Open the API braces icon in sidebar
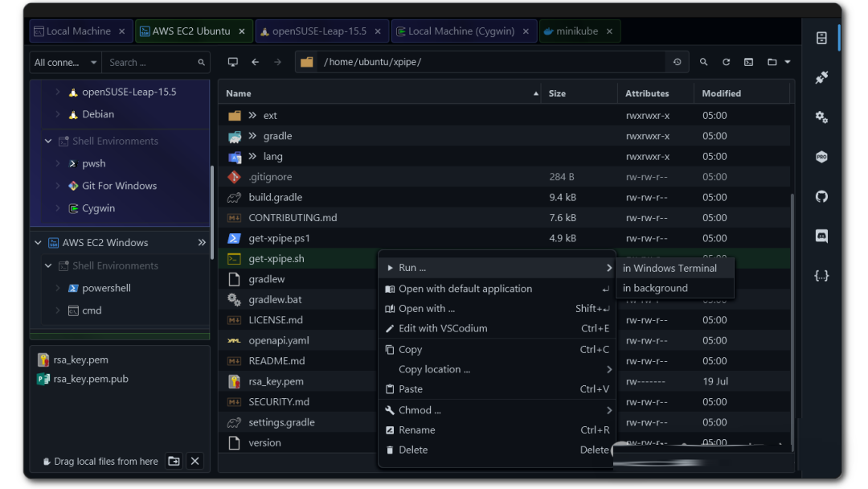The height and width of the screenshot is (489, 868). point(821,275)
